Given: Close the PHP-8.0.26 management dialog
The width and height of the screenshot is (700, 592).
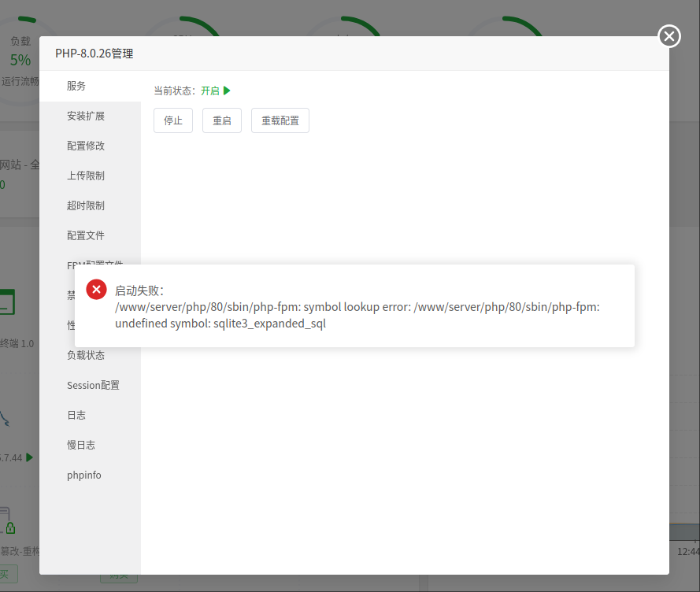Looking at the screenshot, I should (669, 36).
